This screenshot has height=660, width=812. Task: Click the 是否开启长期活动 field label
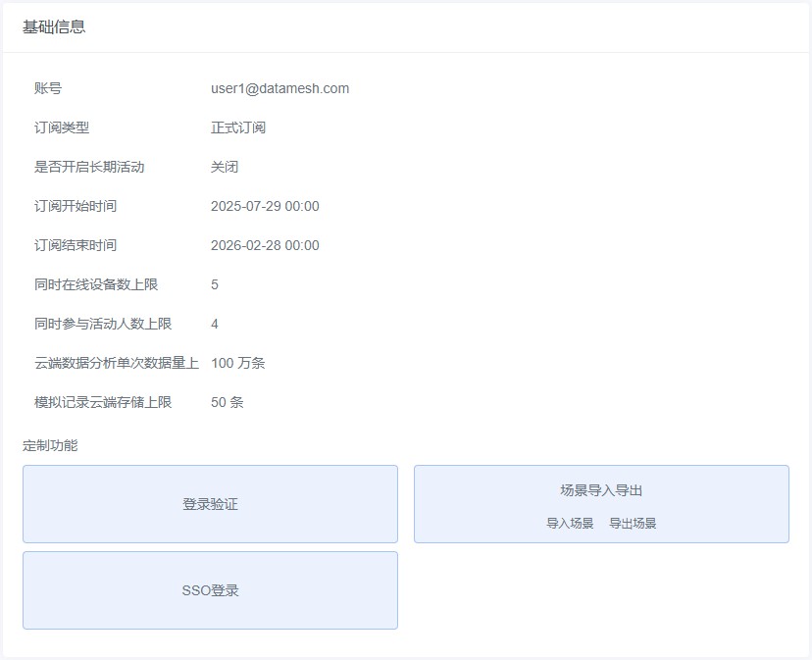coord(89,167)
